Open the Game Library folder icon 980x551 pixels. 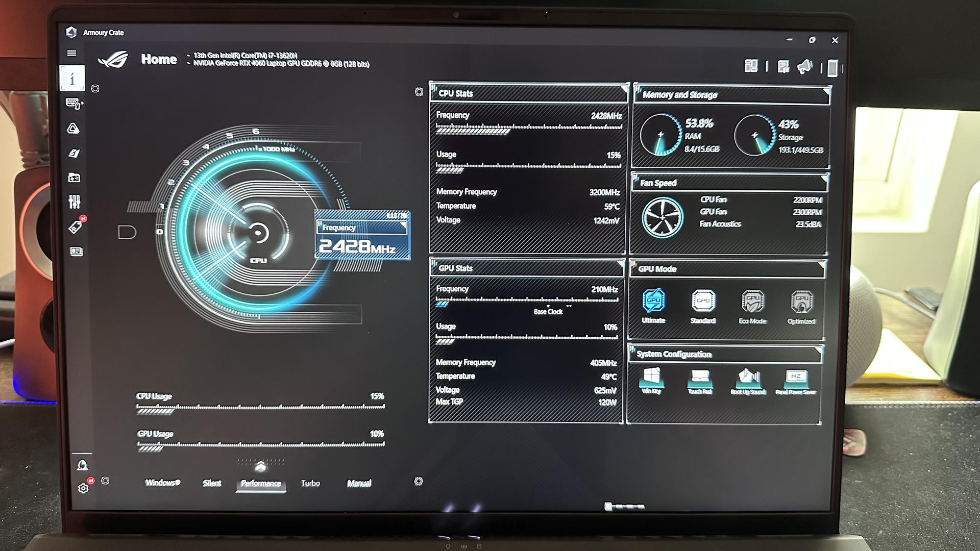(x=74, y=178)
